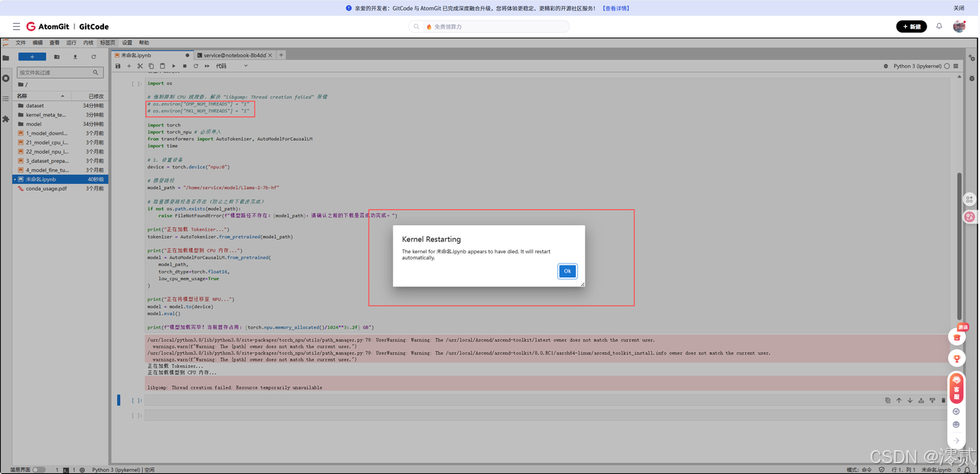Select 22_model_npu_i... notebook file
Viewport: 980px width, 474px height.
click(61, 152)
